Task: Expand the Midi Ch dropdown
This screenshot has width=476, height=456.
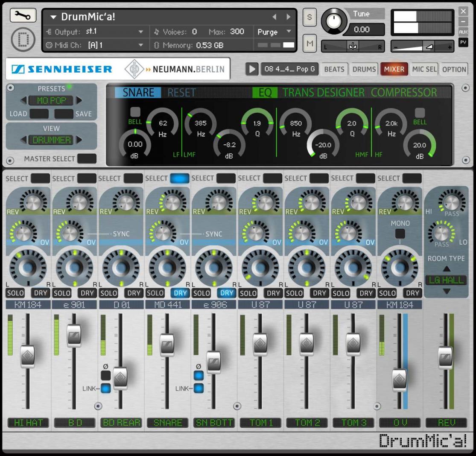Action: pyautogui.click(x=140, y=45)
